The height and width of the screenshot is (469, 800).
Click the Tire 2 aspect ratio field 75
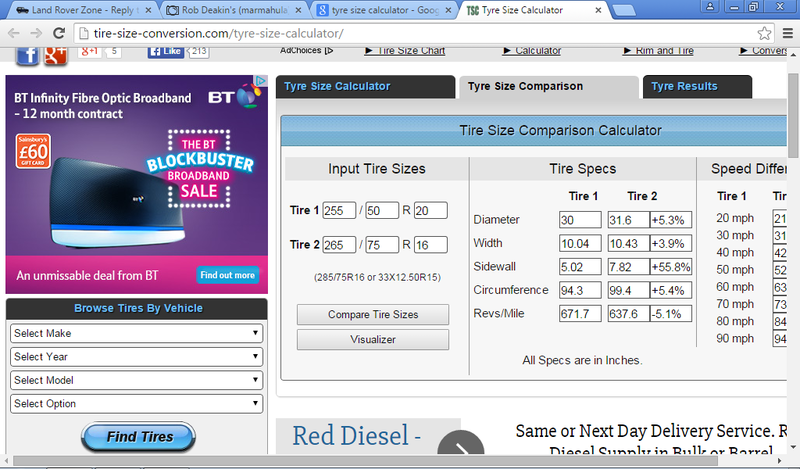pos(382,244)
